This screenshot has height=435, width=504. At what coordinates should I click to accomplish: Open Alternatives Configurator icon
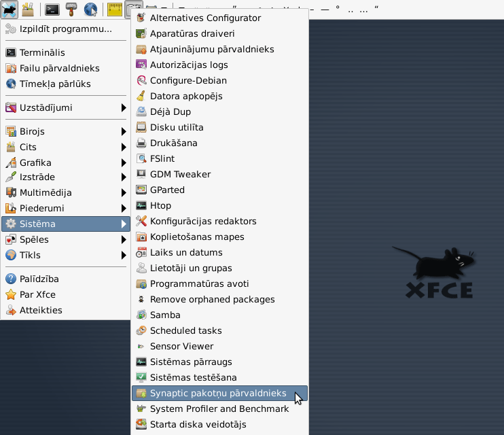(x=141, y=18)
